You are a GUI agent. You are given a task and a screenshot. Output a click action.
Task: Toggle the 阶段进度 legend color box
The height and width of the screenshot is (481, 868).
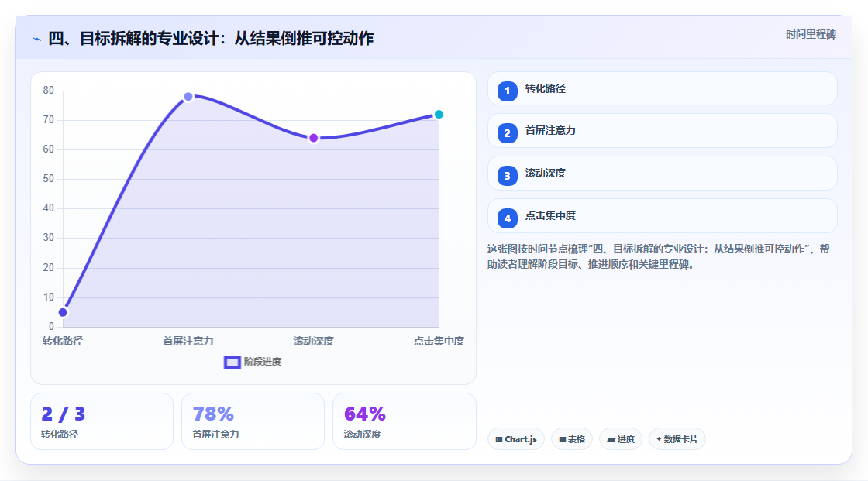pyautogui.click(x=232, y=362)
